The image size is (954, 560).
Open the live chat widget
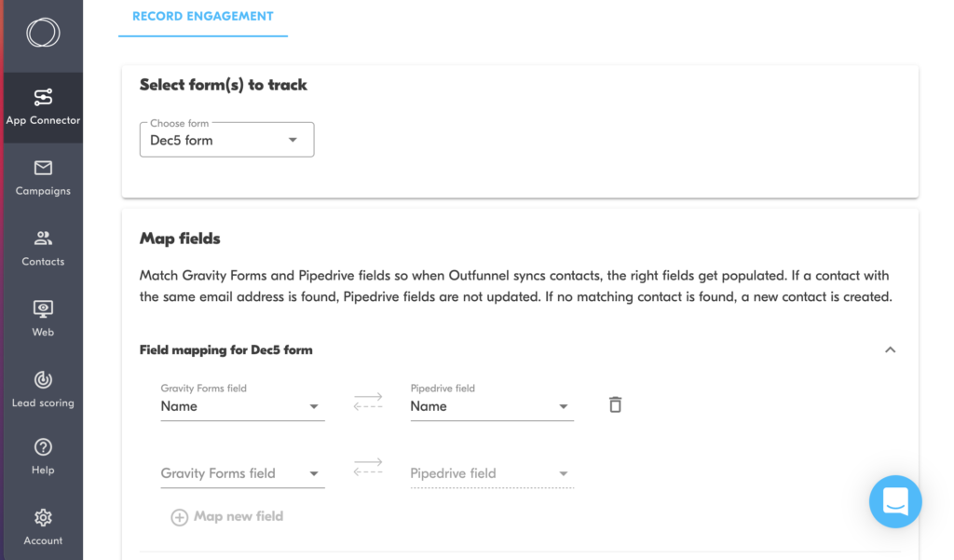coord(895,501)
